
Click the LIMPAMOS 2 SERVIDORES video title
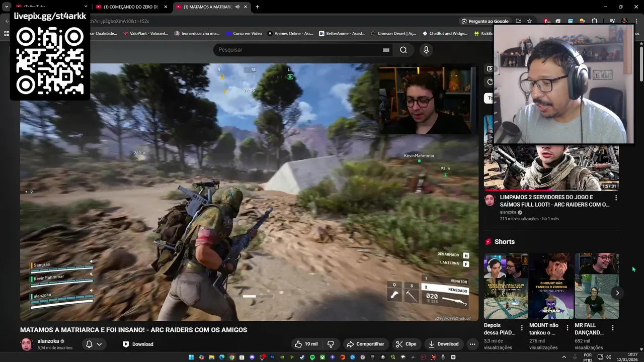click(x=554, y=201)
